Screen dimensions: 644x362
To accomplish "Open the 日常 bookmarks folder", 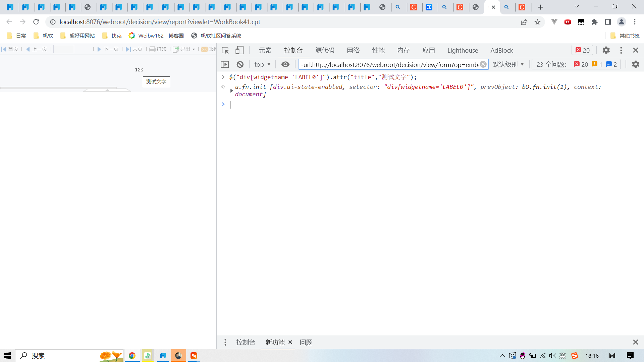I will (x=16, y=36).
